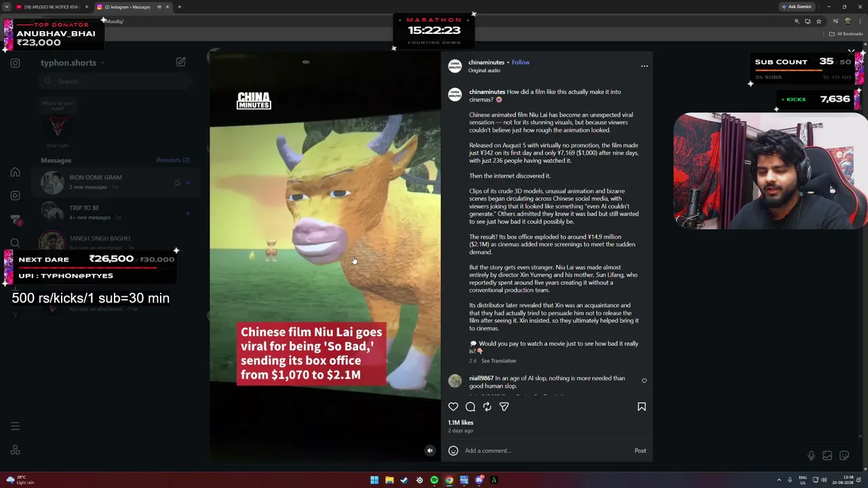Open the weather widget on the taskbar
Image resolution: width=868 pixels, height=488 pixels.
click(x=20, y=481)
